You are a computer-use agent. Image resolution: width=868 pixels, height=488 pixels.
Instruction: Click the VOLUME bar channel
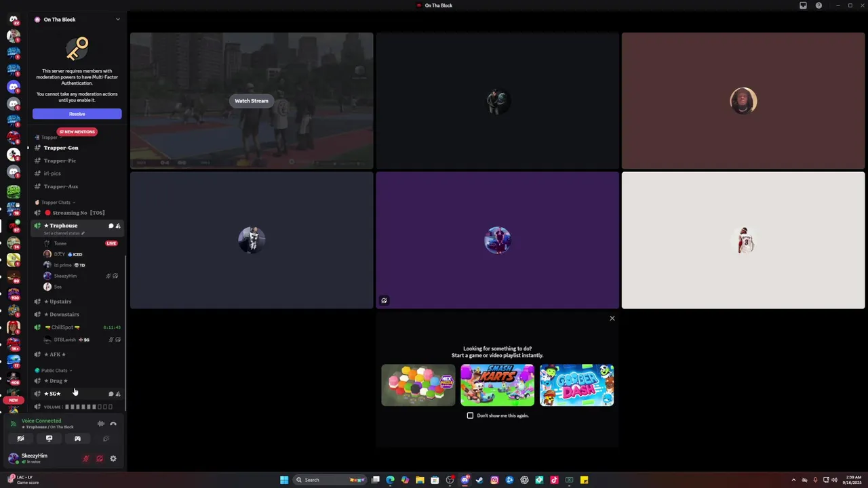click(x=77, y=407)
